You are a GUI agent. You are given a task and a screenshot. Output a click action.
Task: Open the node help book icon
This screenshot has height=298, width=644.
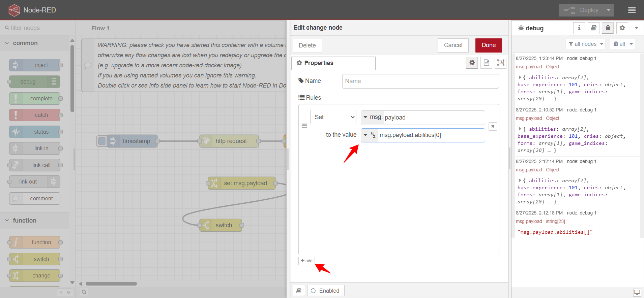[299, 291]
